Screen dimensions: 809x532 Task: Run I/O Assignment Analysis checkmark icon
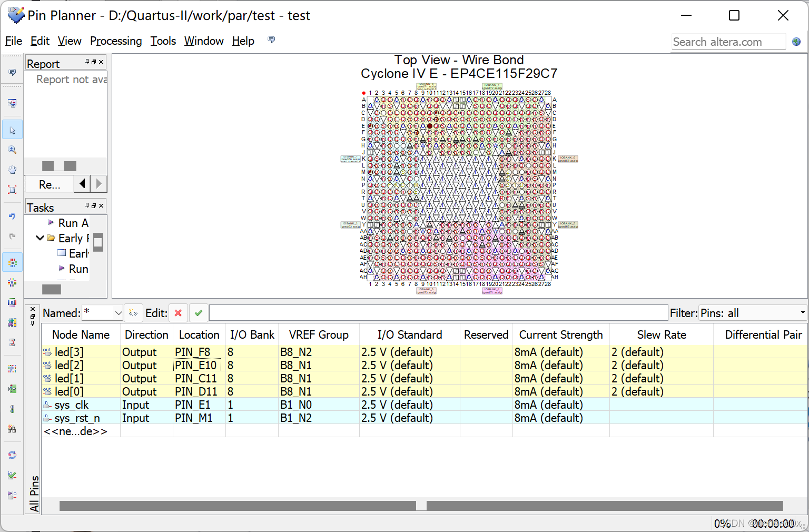(12, 475)
